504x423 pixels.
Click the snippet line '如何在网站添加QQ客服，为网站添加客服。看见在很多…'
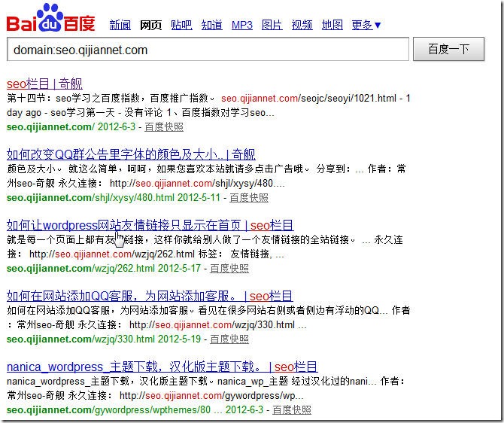coord(197,310)
